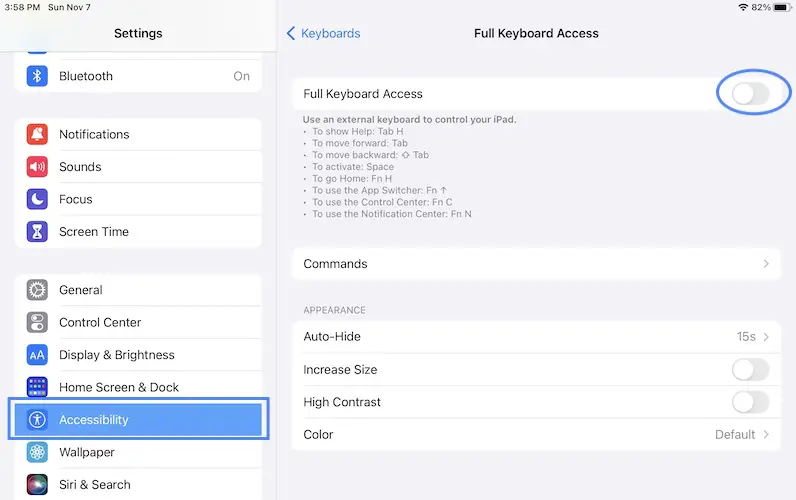The width and height of the screenshot is (796, 500).
Task: Tap the Display & Brightness icon
Action: pyautogui.click(x=37, y=355)
